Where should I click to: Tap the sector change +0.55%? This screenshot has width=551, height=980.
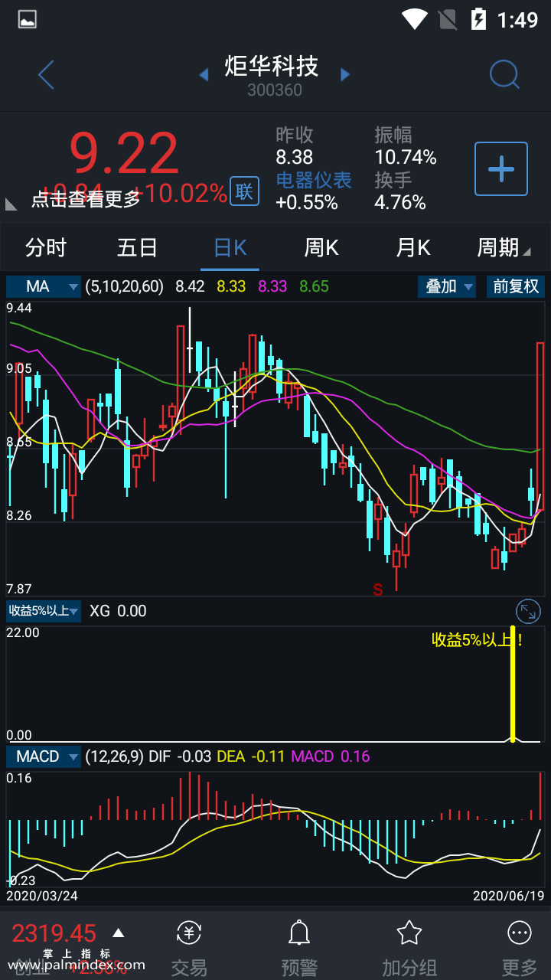[307, 202]
